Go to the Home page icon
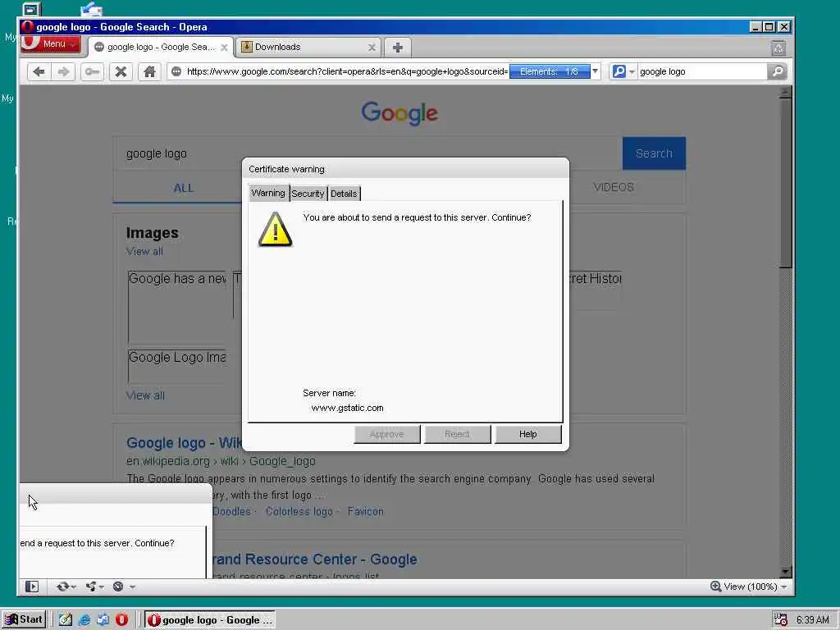This screenshot has width=840, height=630. [x=149, y=72]
